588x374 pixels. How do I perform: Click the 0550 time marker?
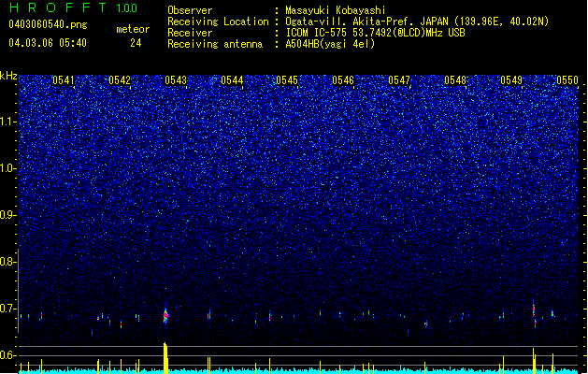pyautogui.click(x=567, y=80)
